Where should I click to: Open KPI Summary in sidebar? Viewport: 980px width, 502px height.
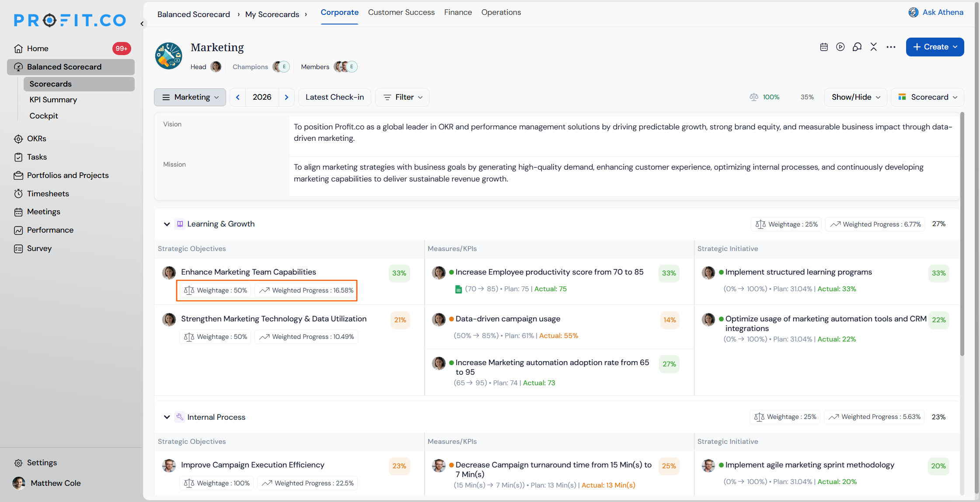pos(53,100)
